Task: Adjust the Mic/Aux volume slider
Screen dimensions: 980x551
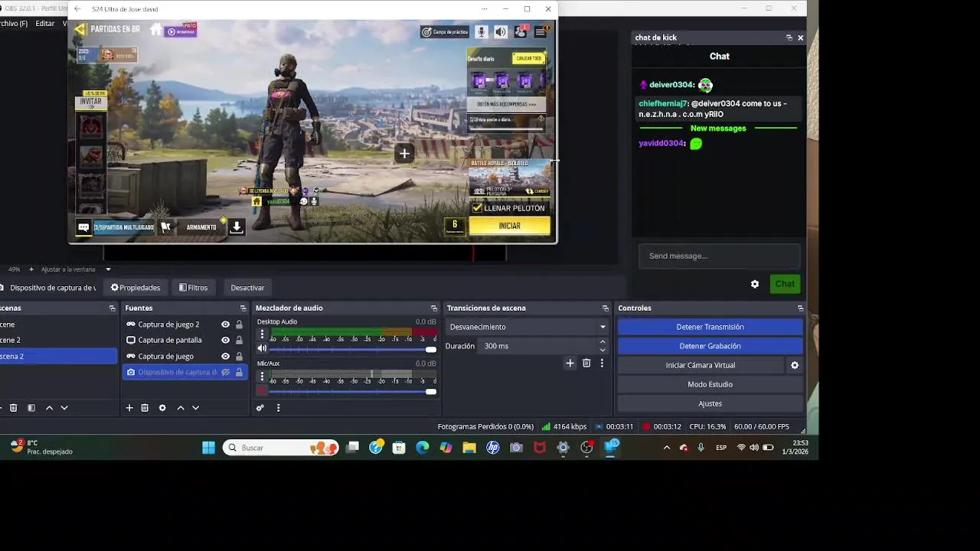Action: pyautogui.click(x=353, y=391)
